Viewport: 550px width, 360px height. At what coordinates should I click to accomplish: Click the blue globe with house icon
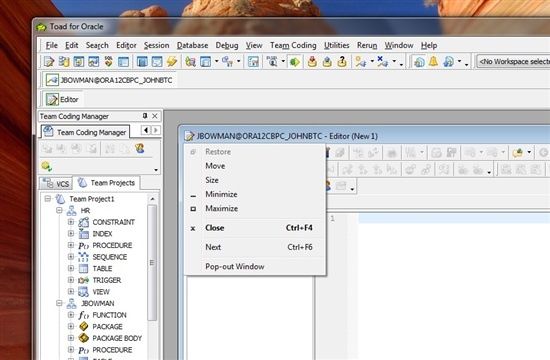click(x=419, y=62)
